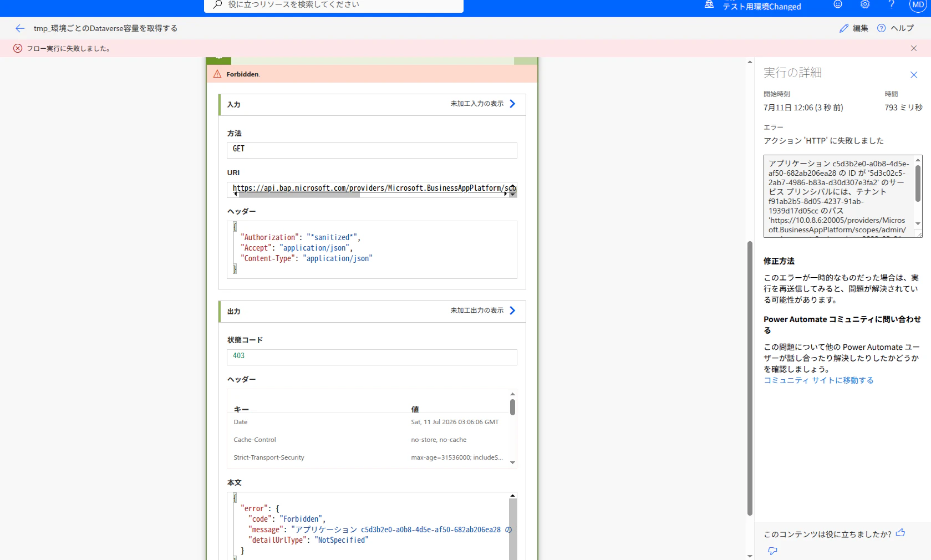Viewport: 931px width, 560px height.
Task: Click URI horizontal scrollbar thumb
Action: pyautogui.click(x=299, y=195)
